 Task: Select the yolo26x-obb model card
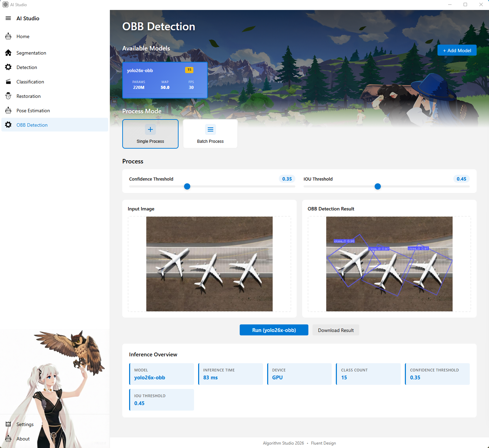pos(165,80)
